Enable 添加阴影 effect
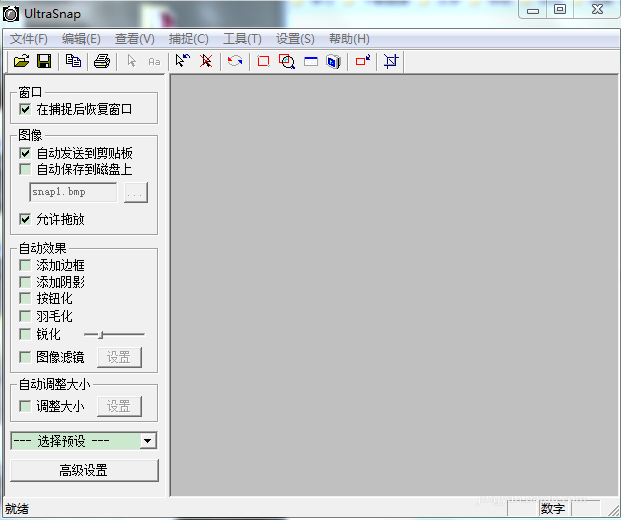621x520 pixels. pyautogui.click(x=25, y=282)
